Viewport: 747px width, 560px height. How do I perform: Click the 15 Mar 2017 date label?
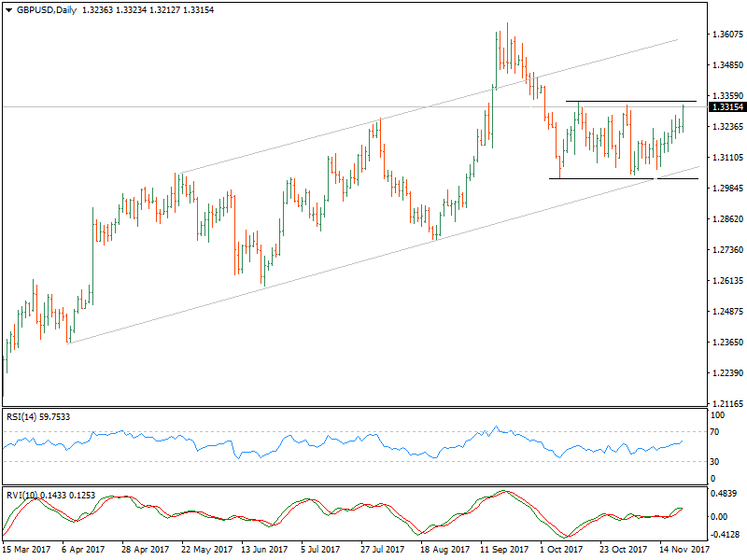(28, 552)
